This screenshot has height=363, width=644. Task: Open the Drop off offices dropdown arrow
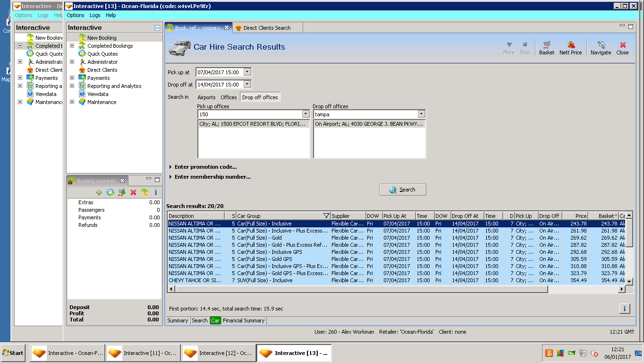pos(421,114)
